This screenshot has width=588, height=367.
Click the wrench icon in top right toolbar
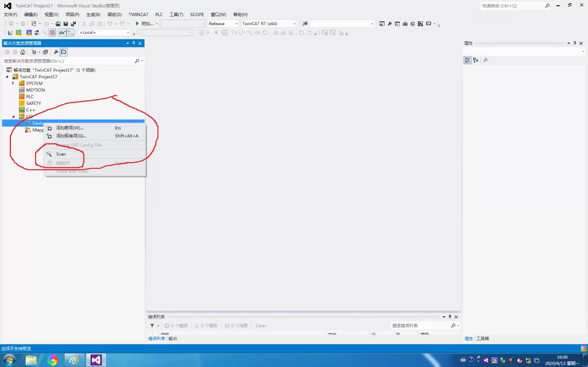click(x=390, y=24)
